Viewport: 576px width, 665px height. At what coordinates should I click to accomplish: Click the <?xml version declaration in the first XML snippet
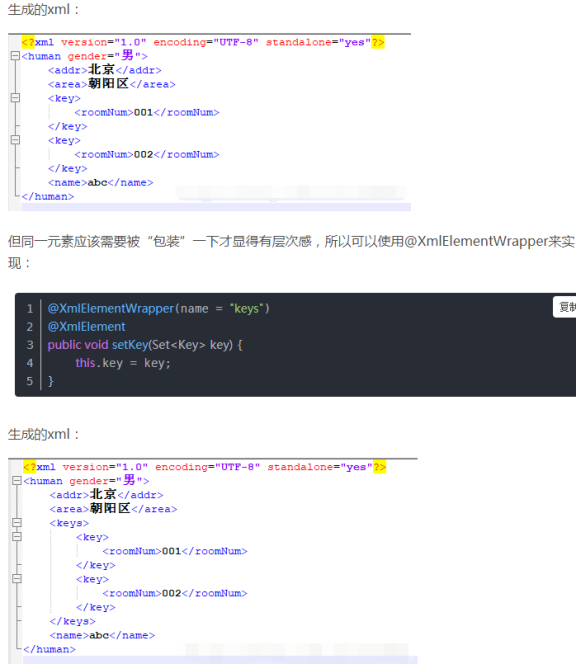203,42
